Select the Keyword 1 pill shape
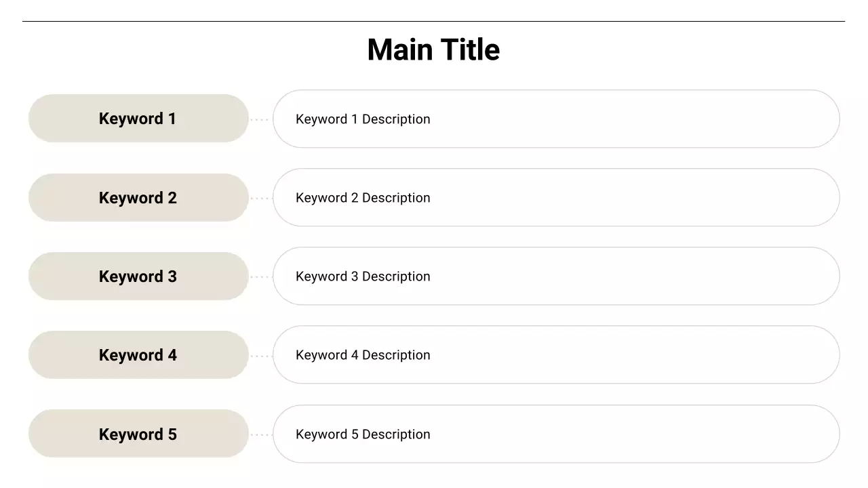 tap(138, 119)
